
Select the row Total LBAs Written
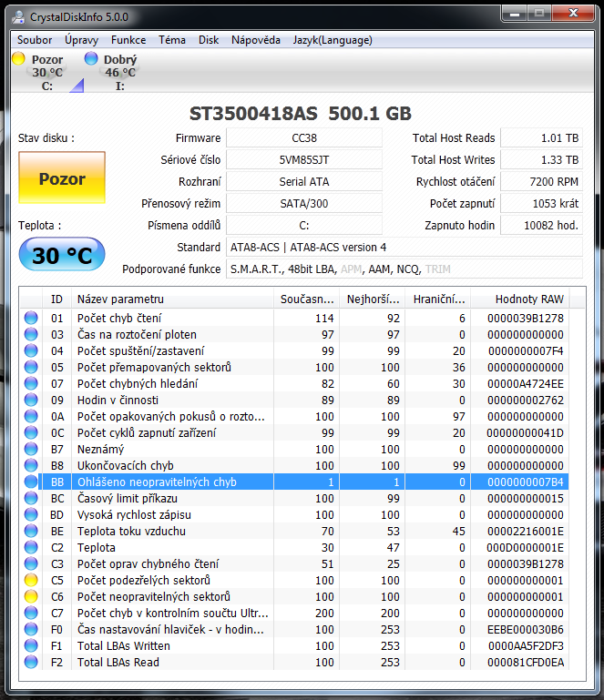pyautogui.click(x=294, y=645)
